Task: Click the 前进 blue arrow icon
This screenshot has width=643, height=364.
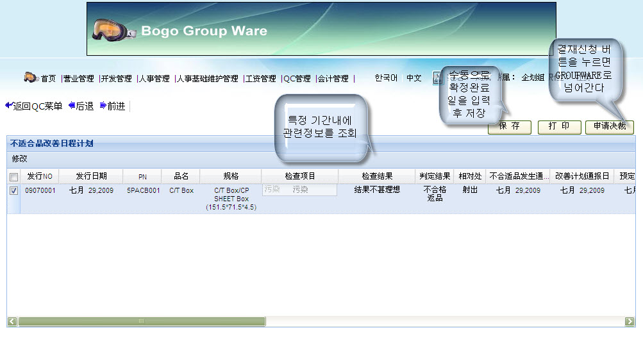Action: click(x=103, y=105)
